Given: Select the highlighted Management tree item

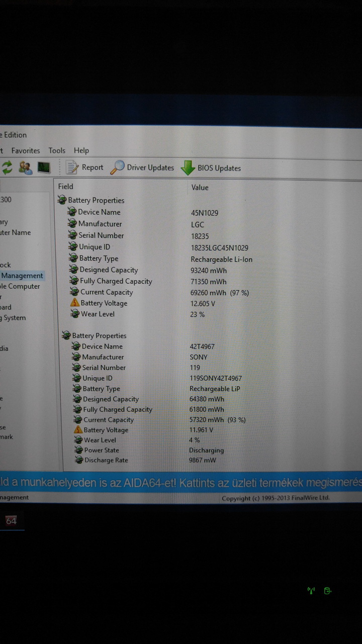Looking at the screenshot, I should tap(22, 276).
